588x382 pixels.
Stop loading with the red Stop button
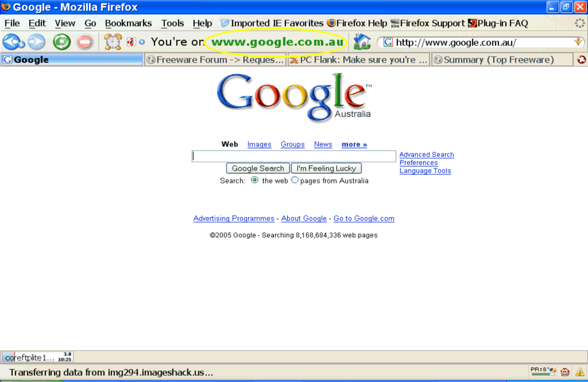tap(85, 42)
